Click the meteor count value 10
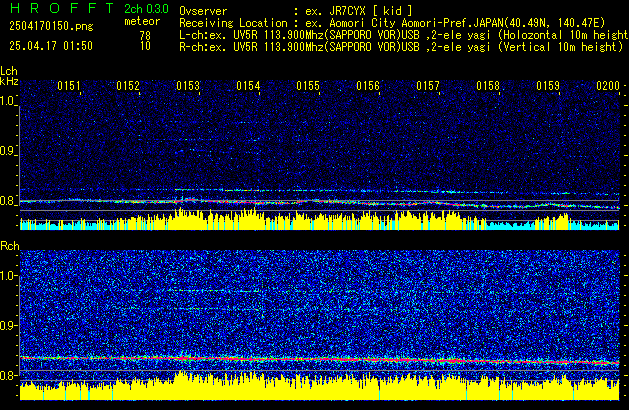Image resolution: width=629 pixels, height=410 pixels. [x=145, y=46]
